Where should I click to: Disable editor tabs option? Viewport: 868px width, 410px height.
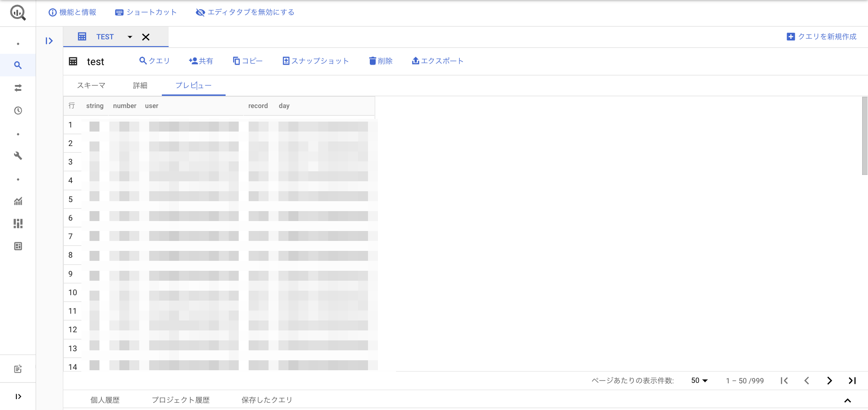pyautogui.click(x=245, y=12)
